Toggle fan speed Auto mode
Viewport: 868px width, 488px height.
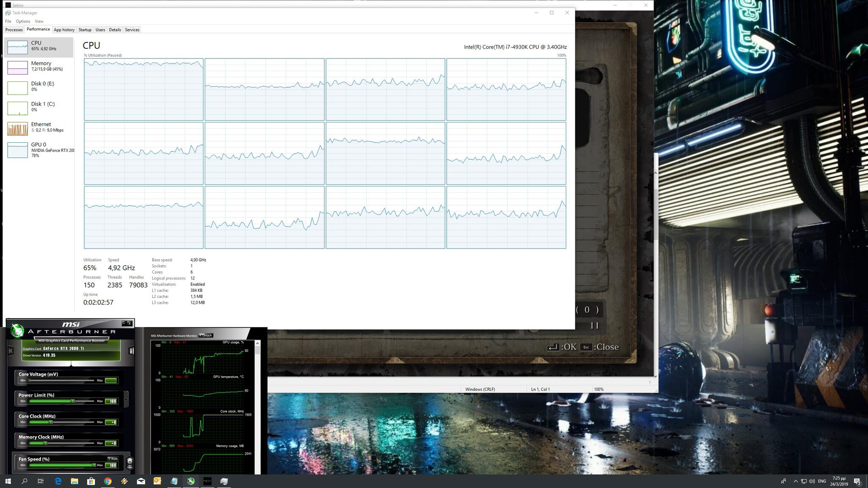(x=113, y=459)
